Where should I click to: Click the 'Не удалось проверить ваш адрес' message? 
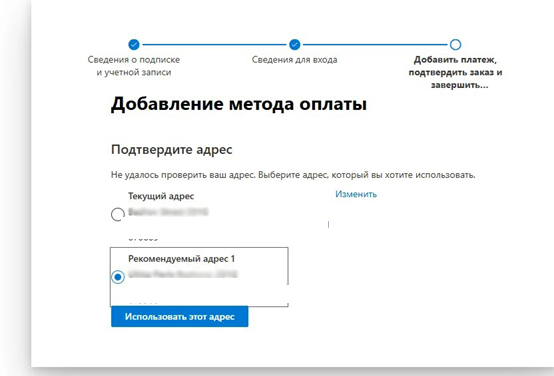click(293, 175)
